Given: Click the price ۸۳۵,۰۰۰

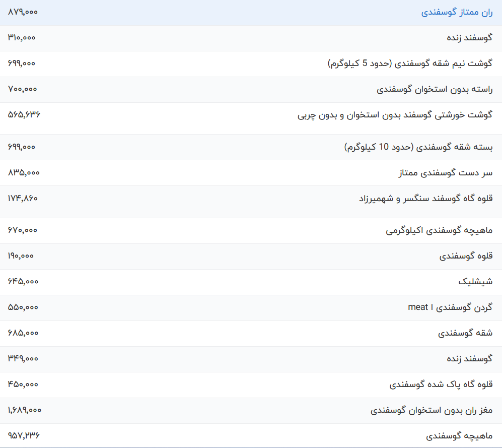Looking at the screenshot, I should [x=24, y=173].
